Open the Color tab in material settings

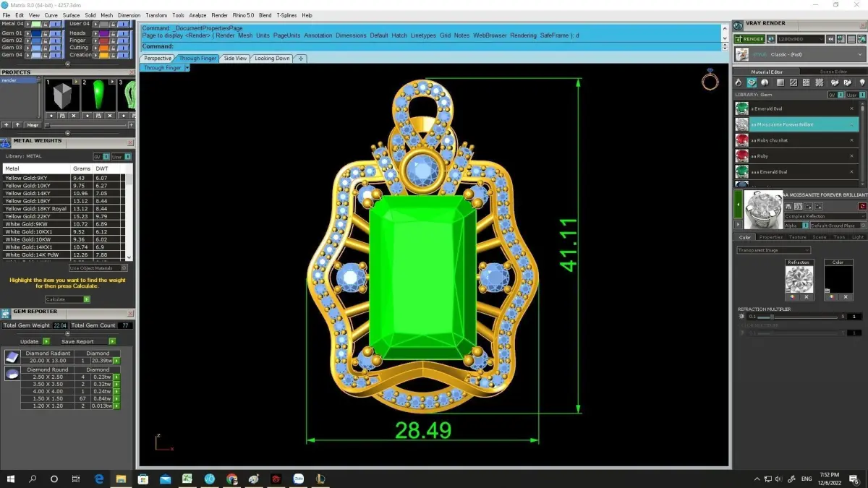[x=744, y=237]
